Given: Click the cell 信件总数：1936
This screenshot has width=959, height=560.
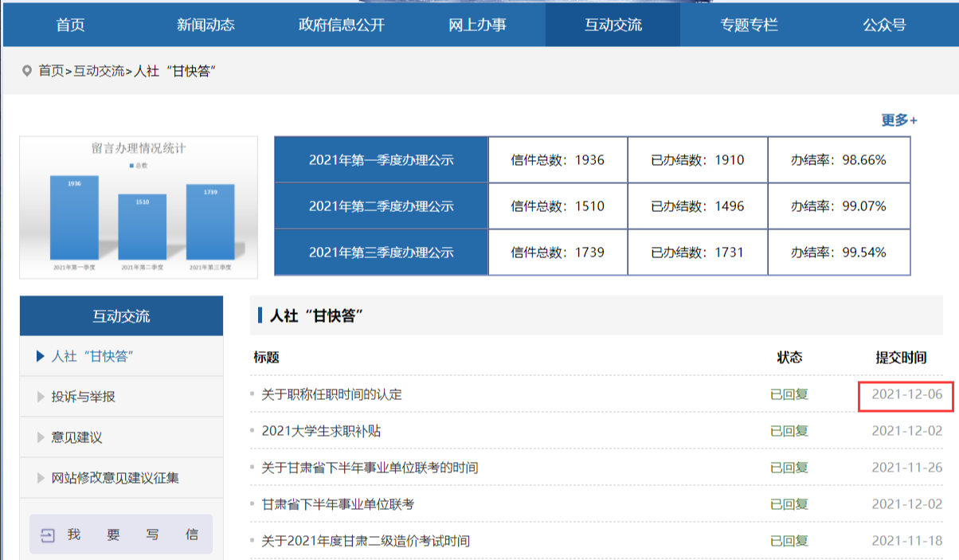Looking at the screenshot, I should 558,160.
